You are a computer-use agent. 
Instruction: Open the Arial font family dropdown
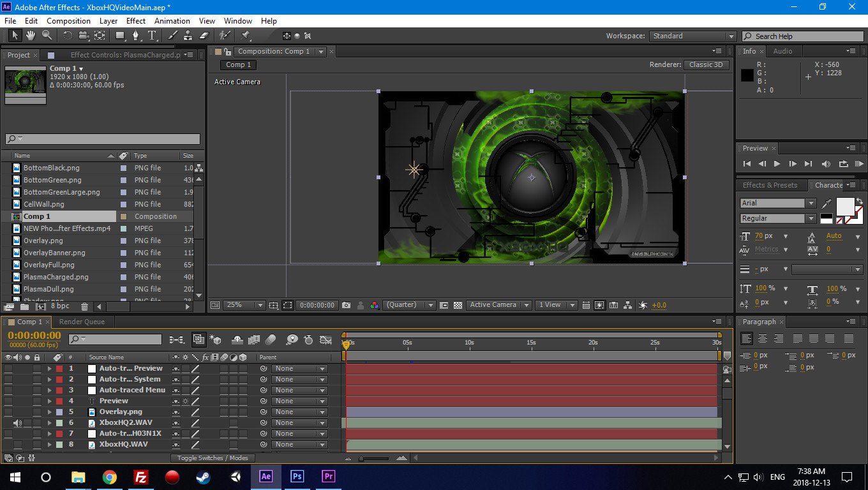pyautogui.click(x=778, y=203)
